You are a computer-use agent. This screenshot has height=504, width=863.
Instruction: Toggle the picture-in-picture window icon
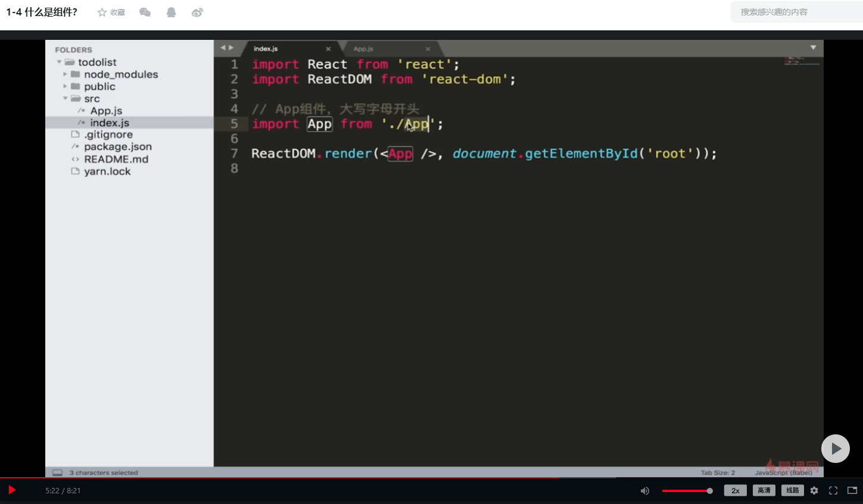point(852,491)
